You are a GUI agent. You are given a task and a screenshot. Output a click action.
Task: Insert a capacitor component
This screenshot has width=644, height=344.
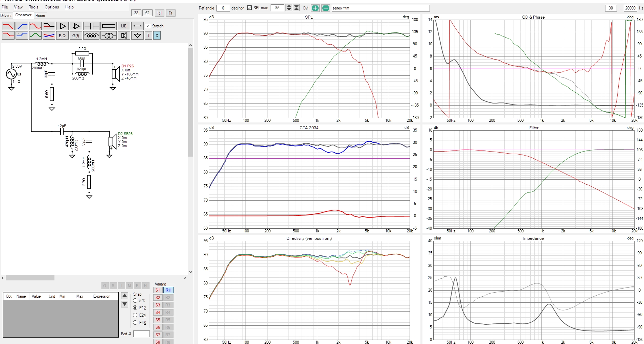click(91, 26)
